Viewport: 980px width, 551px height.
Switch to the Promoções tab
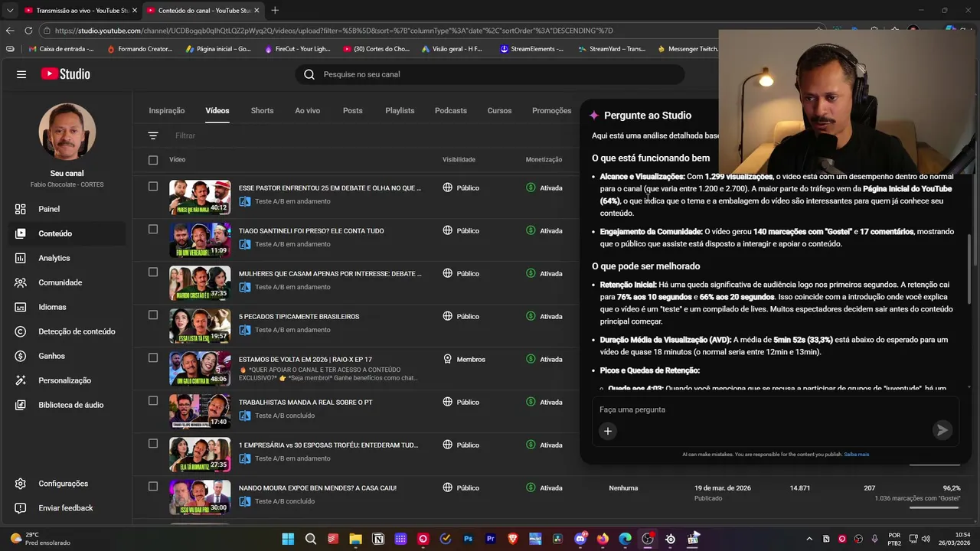551,110
